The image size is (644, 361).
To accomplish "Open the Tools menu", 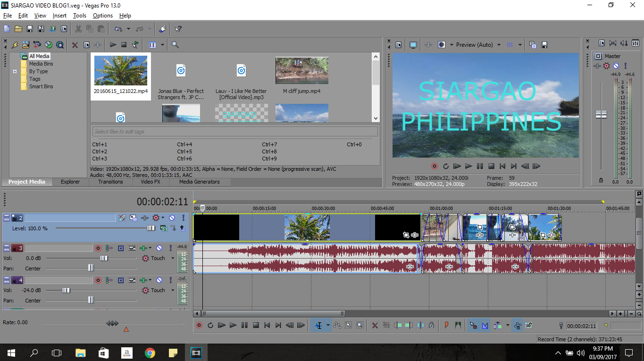I will click(x=80, y=16).
